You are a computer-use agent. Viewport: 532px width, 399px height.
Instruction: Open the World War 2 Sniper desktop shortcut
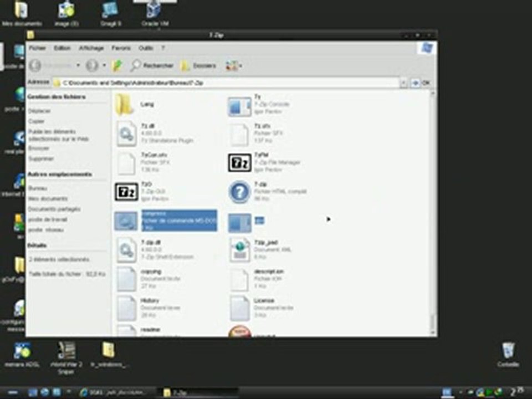[x=66, y=357]
